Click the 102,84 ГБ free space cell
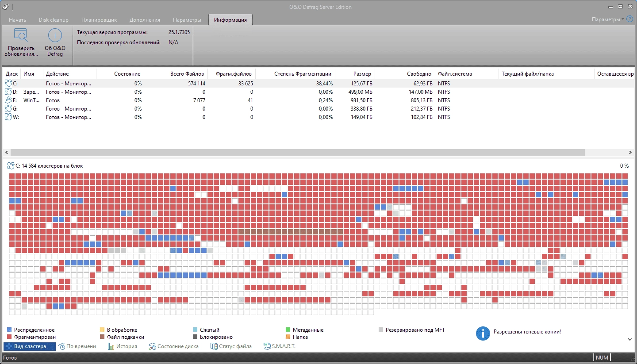Viewport: 637px width, 364px height. click(x=419, y=117)
